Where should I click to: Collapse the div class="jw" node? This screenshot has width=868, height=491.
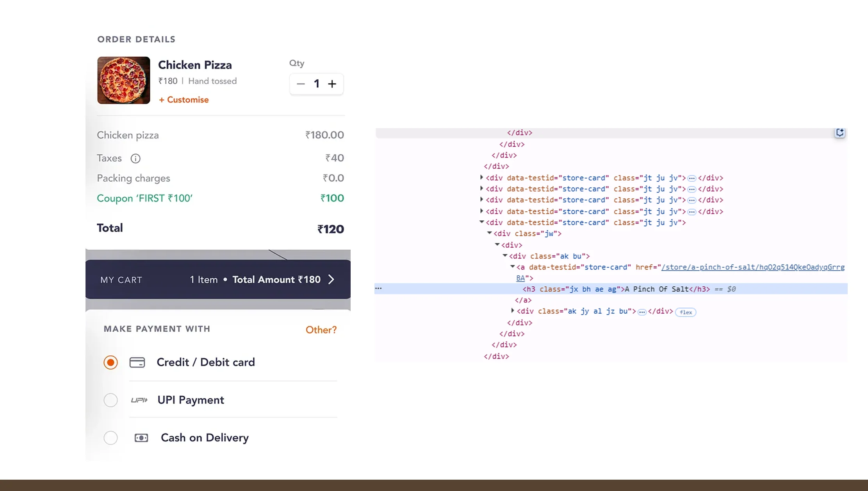click(489, 233)
